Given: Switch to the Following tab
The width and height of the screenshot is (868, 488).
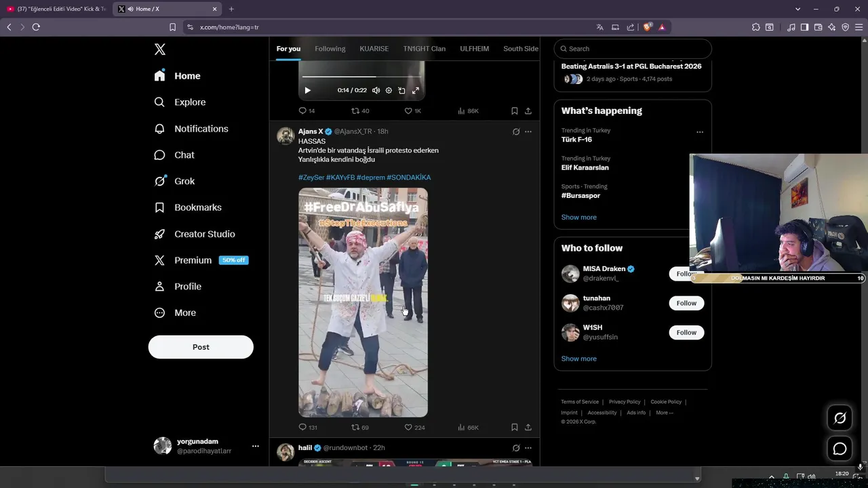Looking at the screenshot, I should (x=330, y=49).
